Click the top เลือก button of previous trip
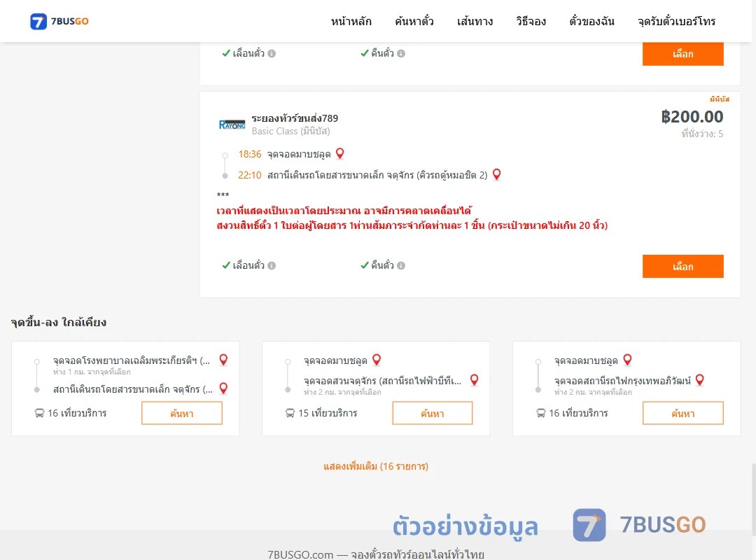Screen dimensions: 756x560 (x=682, y=53)
